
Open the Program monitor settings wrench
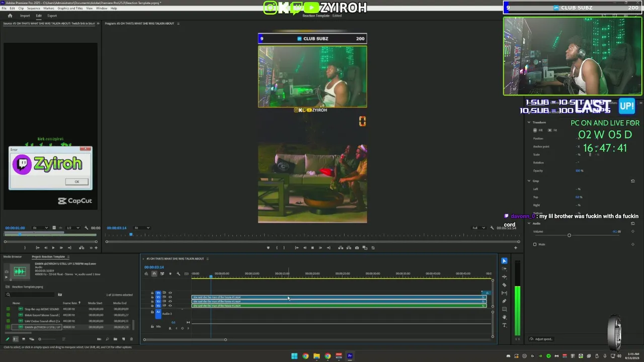pyautogui.click(x=492, y=228)
